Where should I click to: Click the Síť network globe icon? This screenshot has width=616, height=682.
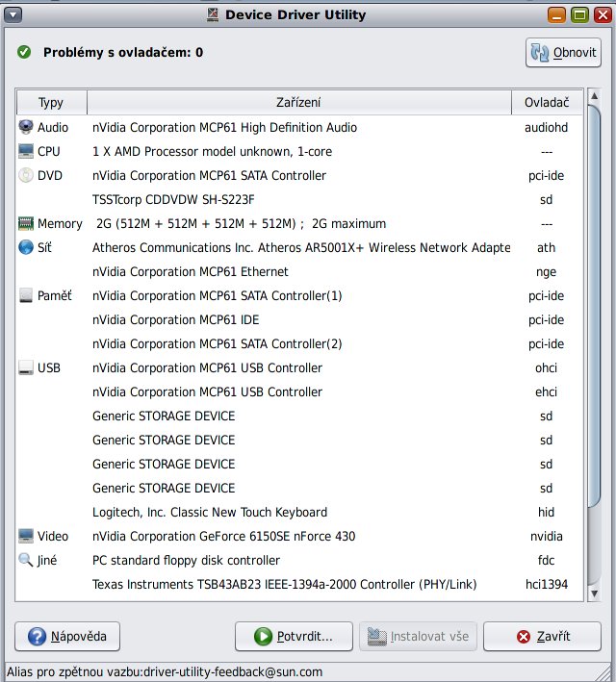click(26, 247)
